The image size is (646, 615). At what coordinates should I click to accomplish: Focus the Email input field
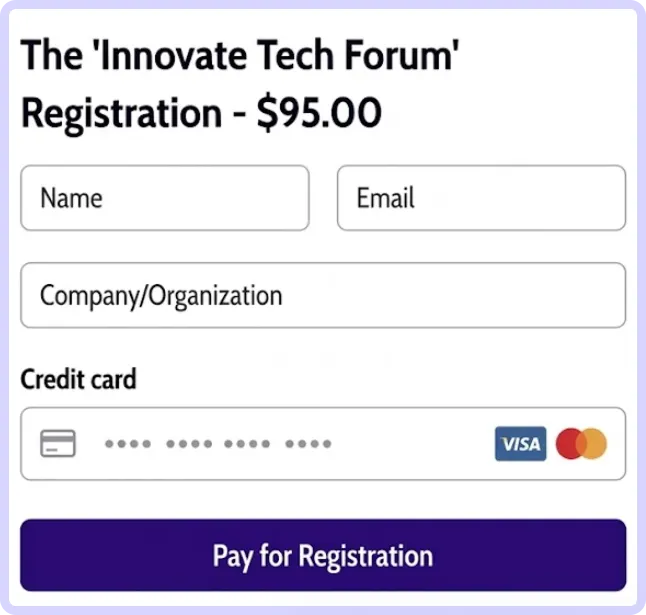(481, 198)
